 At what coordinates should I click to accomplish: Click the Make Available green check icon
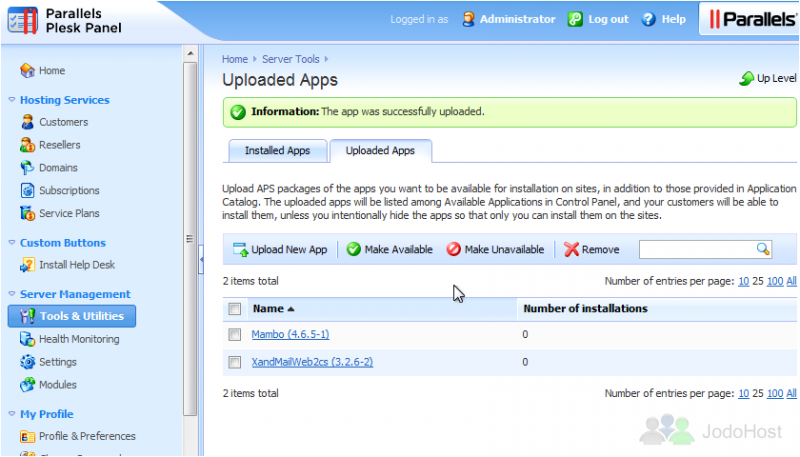pyautogui.click(x=354, y=249)
